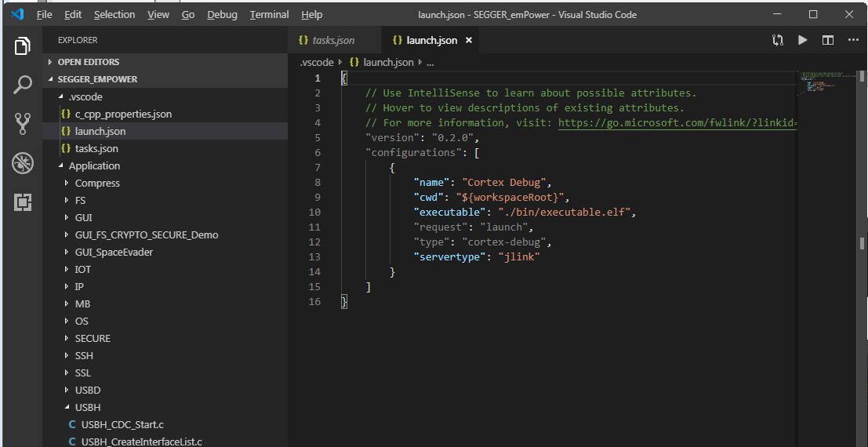The image size is (868, 447).
Task: Collapse the .vscode folder
Action: 85,96
